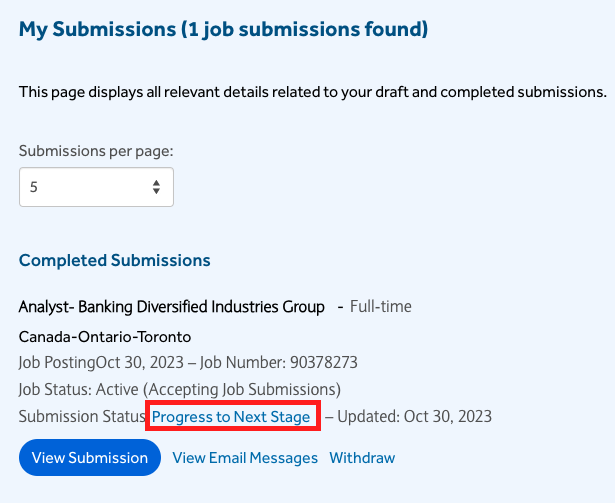
Task: Click the Progress to Next Stage link
Action: point(231,416)
